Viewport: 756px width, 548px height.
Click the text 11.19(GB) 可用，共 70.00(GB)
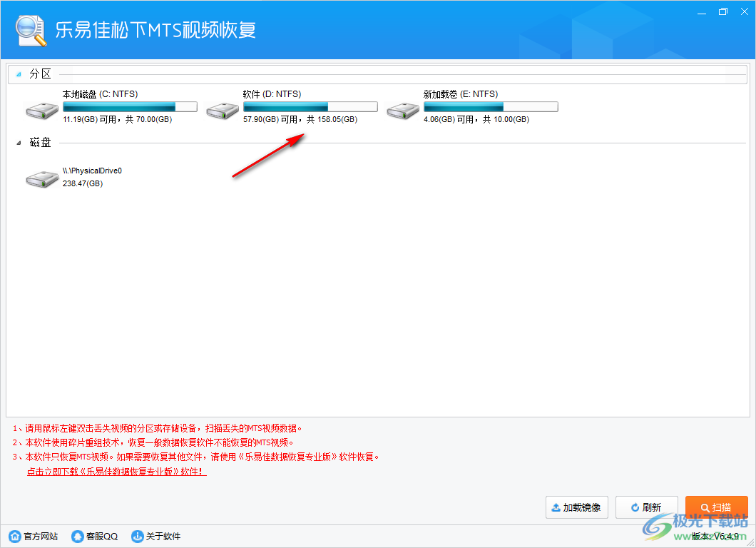pos(117,119)
